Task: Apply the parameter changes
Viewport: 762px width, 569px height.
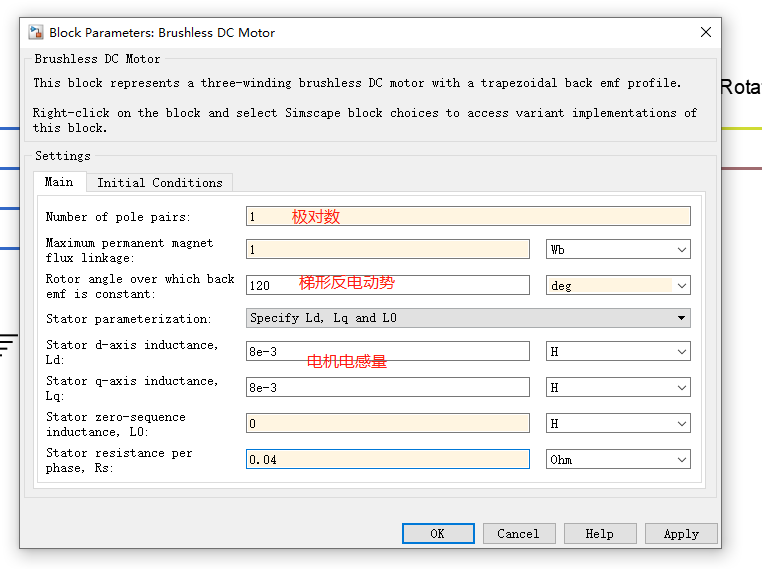Action: coord(681,534)
